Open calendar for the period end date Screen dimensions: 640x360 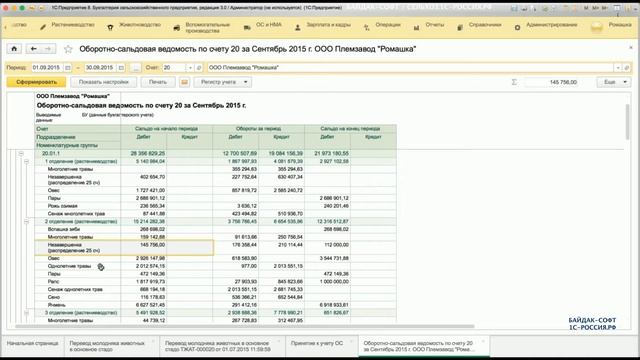(121, 68)
